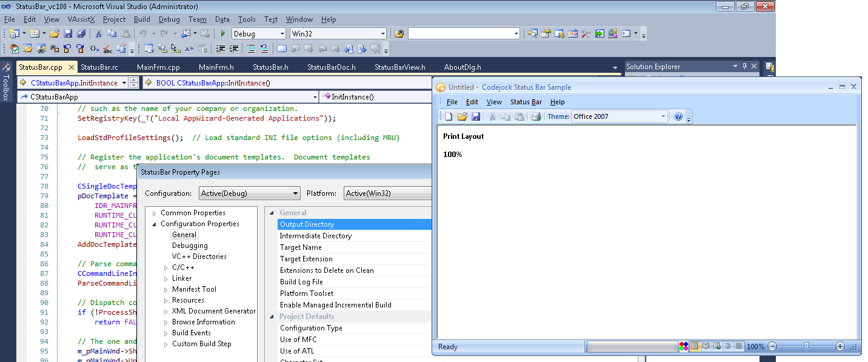Switch to StatusBar.rc tab
The width and height of the screenshot is (868, 362).
(99, 67)
